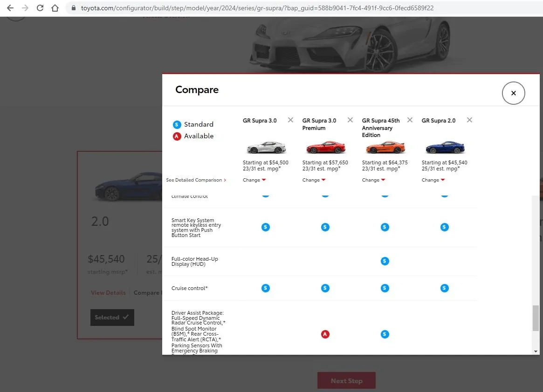Click Driver Assist available icon for 3.0 Premium
The height and width of the screenshot is (392, 543).
pos(325,334)
